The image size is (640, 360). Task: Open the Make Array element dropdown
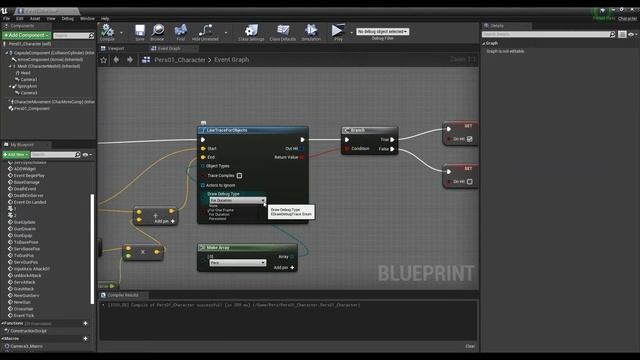coord(238,263)
